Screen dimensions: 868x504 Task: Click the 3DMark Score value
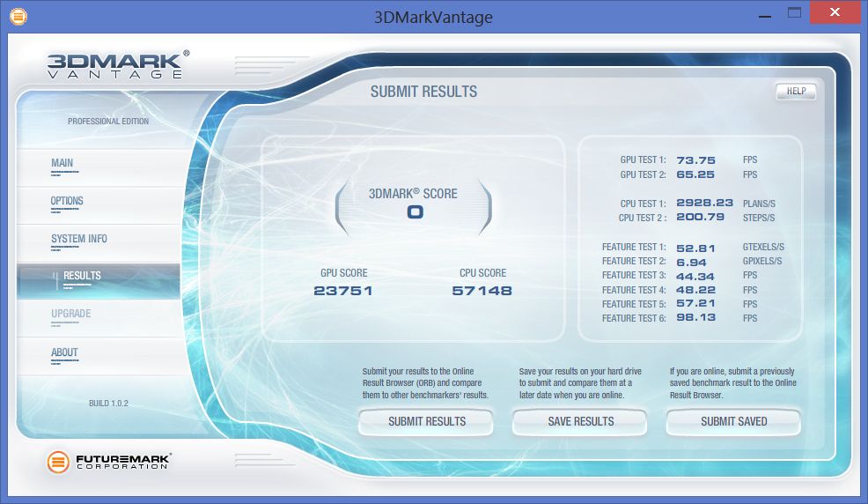(x=415, y=212)
